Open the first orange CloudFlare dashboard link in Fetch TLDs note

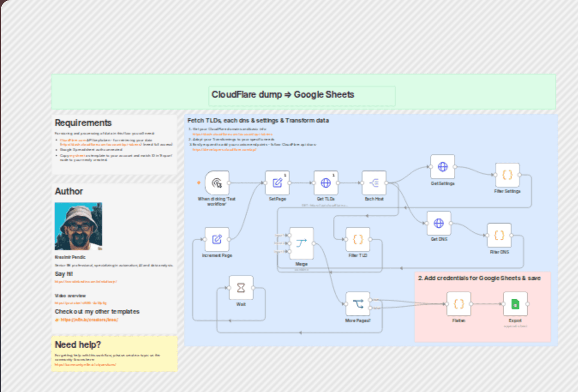click(x=233, y=134)
